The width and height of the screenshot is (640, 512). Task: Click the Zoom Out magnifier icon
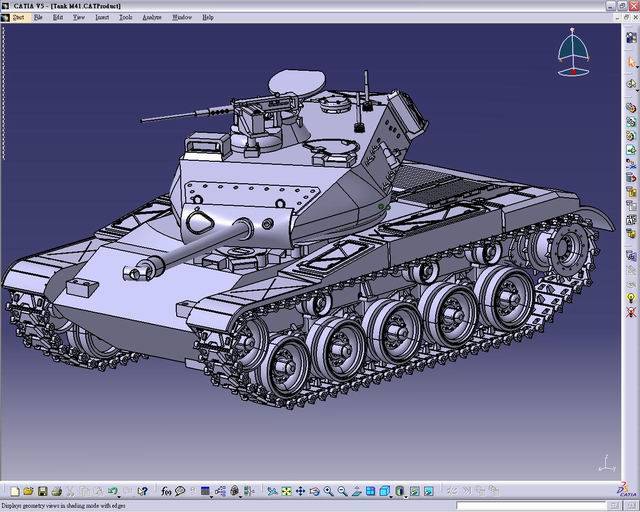click(x=342, y=491)
